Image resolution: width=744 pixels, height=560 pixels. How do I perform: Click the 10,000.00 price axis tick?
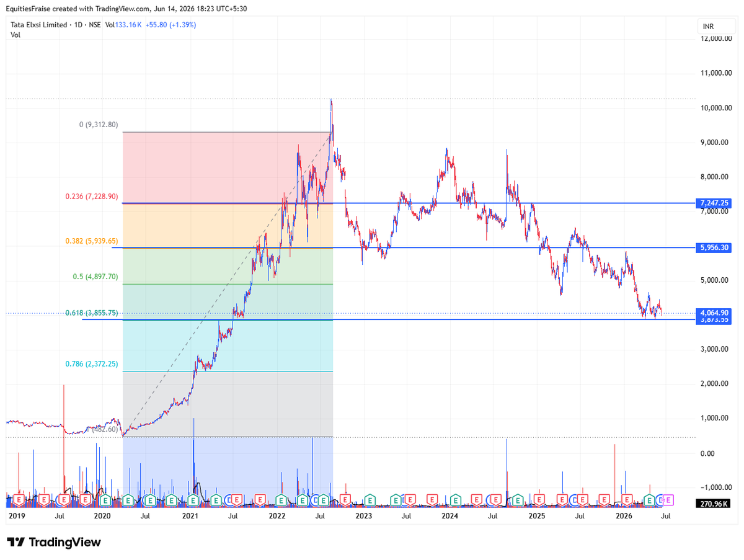coord(716,108)
